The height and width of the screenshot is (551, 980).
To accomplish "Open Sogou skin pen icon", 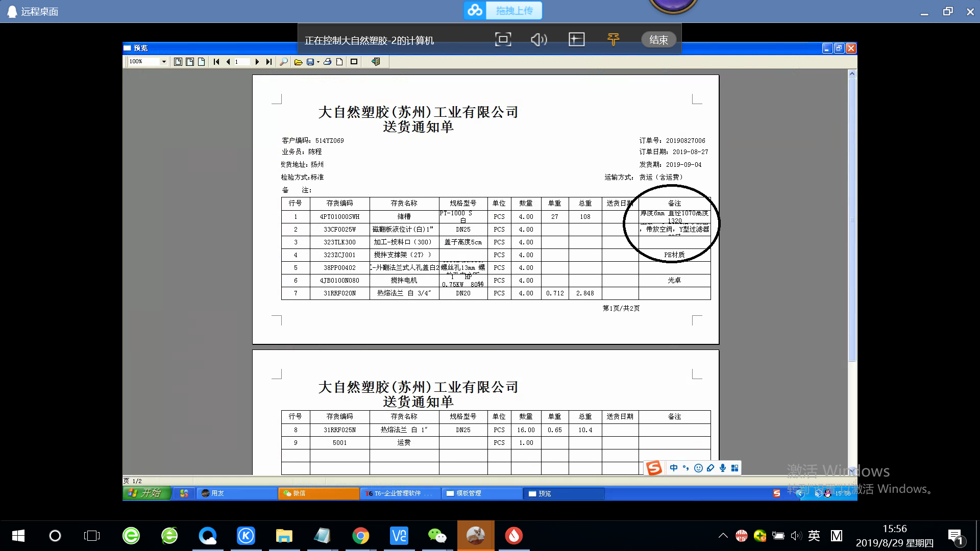I will 710,468.
